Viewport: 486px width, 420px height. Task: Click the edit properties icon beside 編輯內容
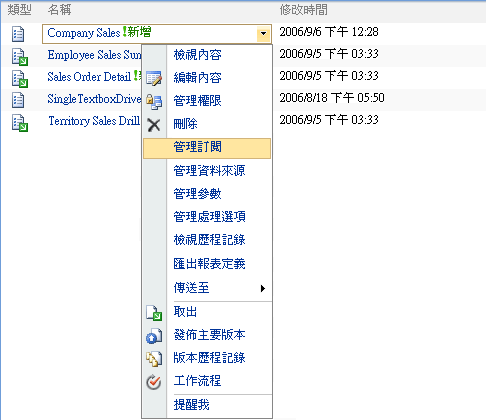[x=154, y=78]
